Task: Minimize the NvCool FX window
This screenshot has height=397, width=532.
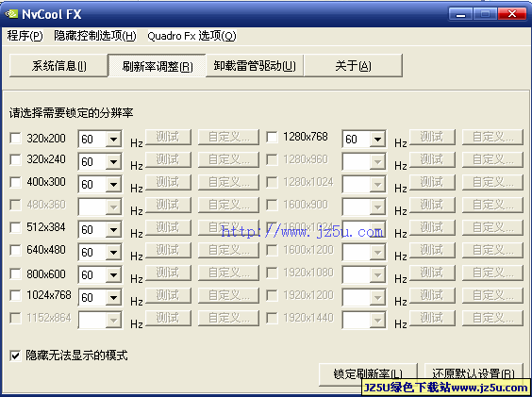Action: 460,14
